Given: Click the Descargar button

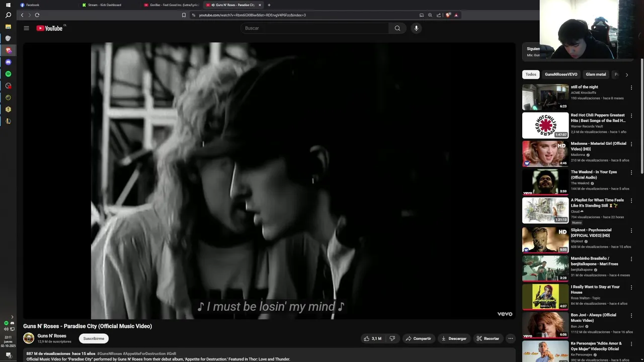Looking at the screenshot, I should [454, 338].
